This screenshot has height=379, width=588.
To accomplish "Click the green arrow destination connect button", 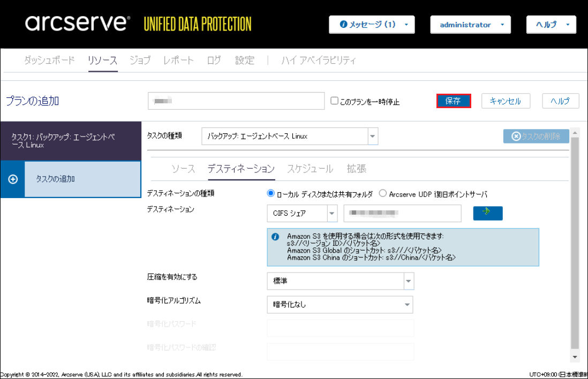I will click(487, 213).
